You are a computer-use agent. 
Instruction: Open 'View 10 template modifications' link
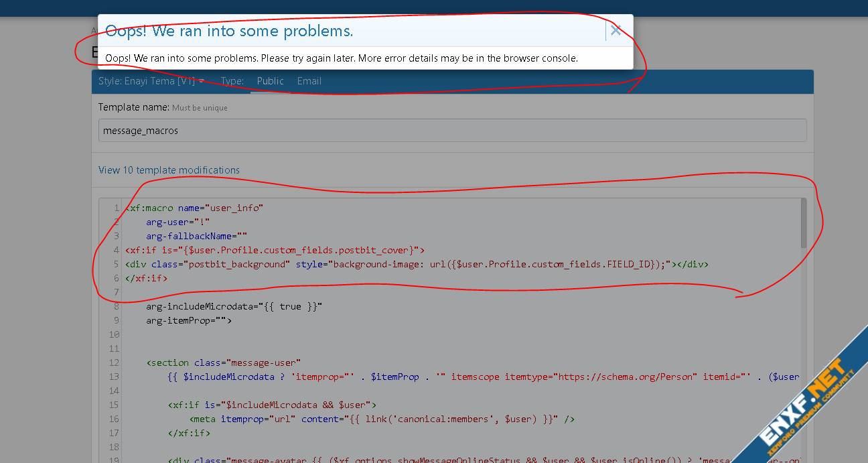click(169, 170)
